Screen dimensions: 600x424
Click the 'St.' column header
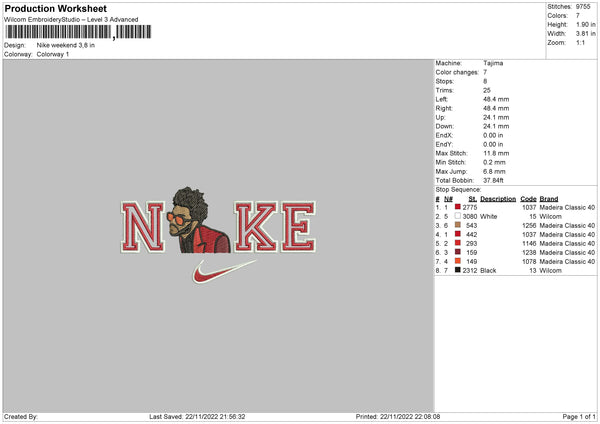click(473, 199)
